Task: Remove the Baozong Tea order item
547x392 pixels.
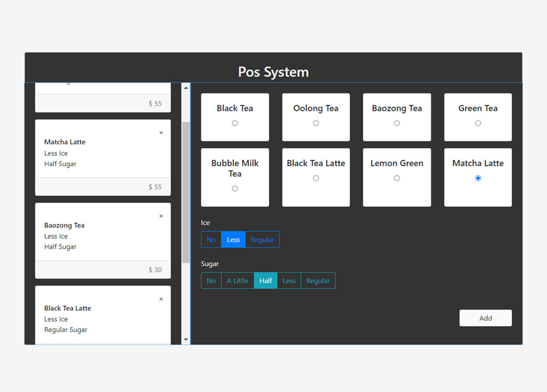Action: point(161,216)
